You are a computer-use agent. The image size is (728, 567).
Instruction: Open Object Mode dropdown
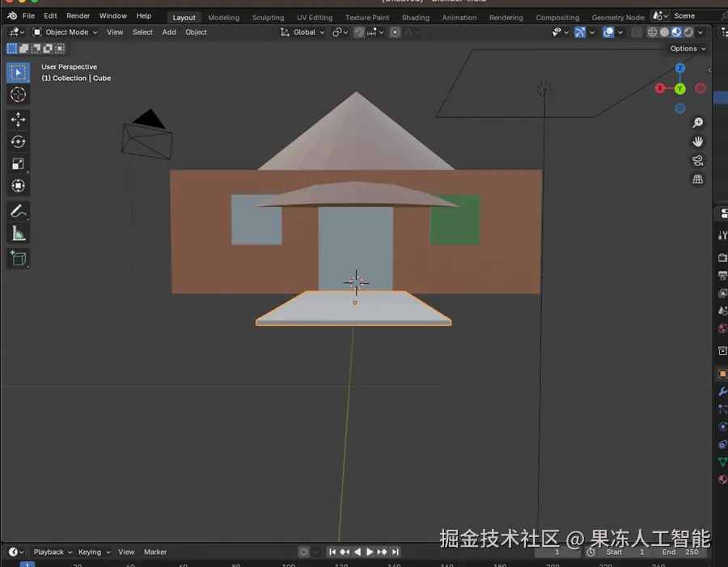(65, 32)
